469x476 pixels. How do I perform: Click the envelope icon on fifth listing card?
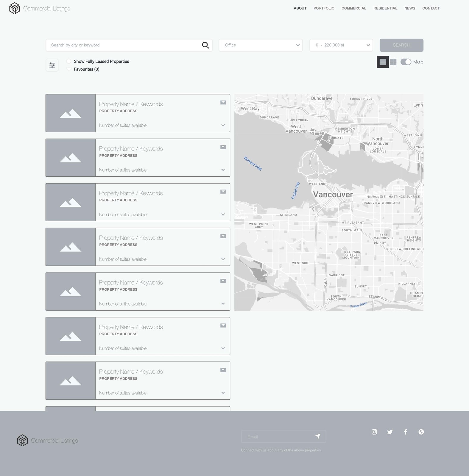pyautogui.click(x=223, y=281)
